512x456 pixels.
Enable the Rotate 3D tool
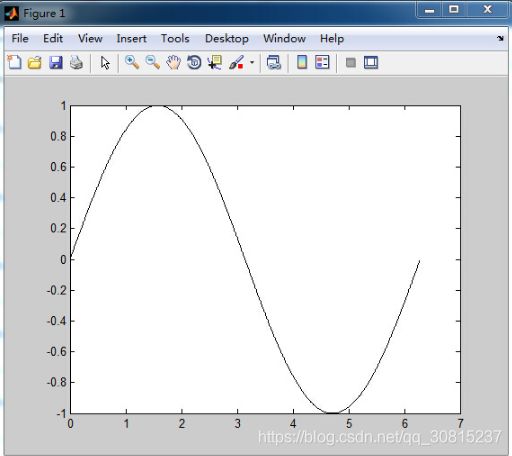click(x=194, y=62)
